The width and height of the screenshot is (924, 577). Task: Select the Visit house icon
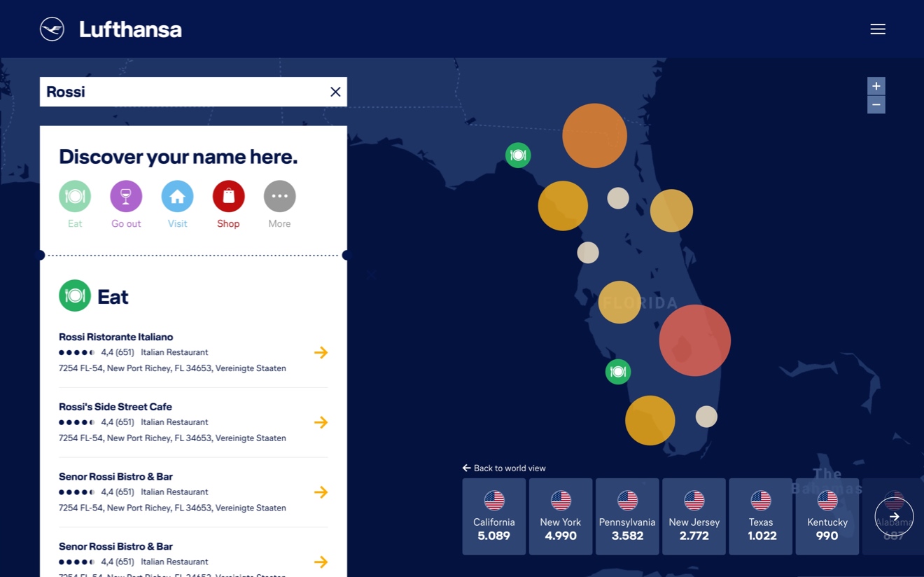[177, 196]
